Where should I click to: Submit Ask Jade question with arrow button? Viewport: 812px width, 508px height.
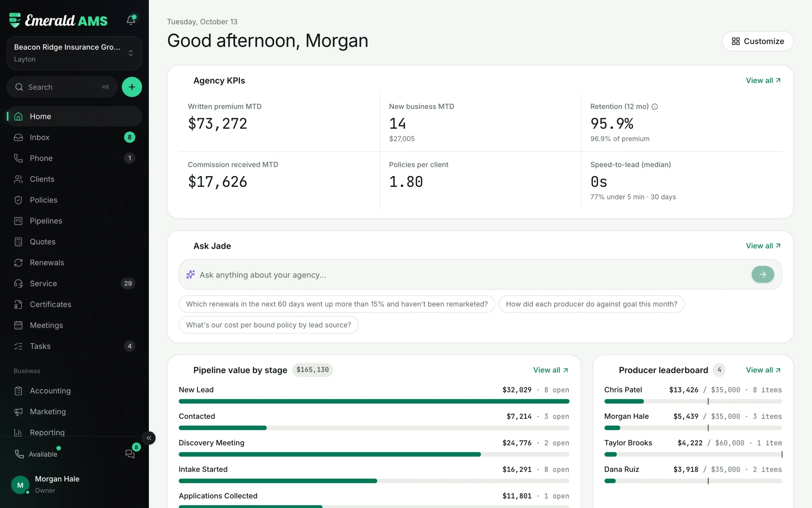coord(763,274)
